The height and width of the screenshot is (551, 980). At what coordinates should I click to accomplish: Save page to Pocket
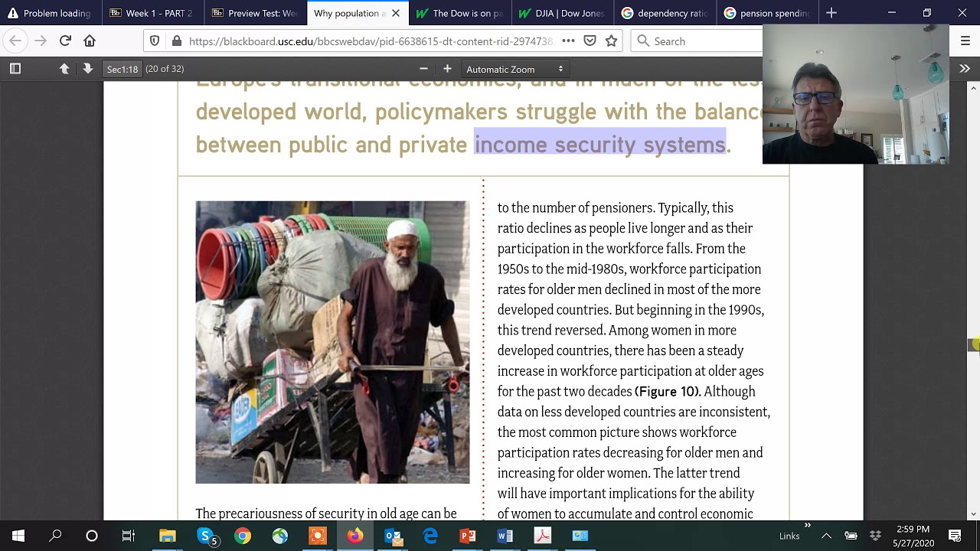click(590, 41)
